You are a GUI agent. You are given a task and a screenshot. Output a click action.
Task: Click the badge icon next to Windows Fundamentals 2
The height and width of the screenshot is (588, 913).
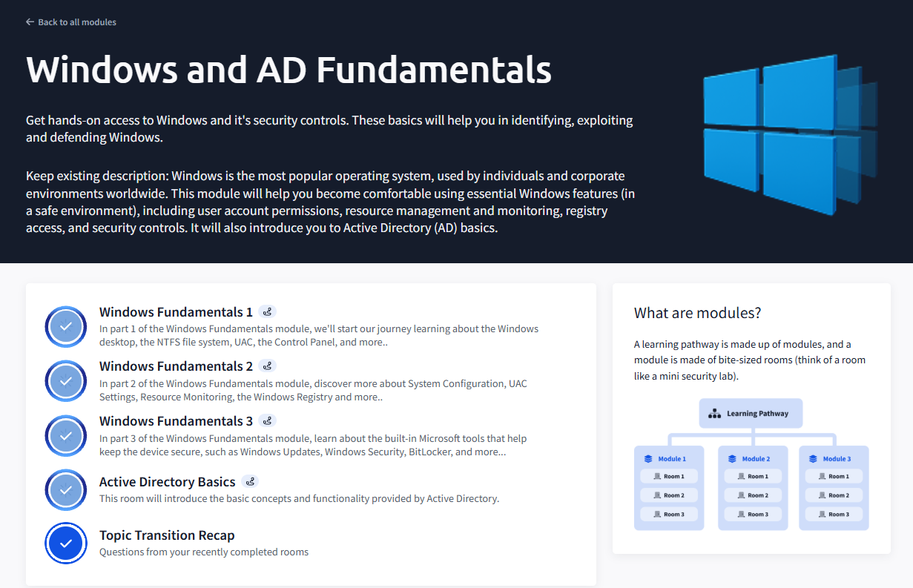268,366
